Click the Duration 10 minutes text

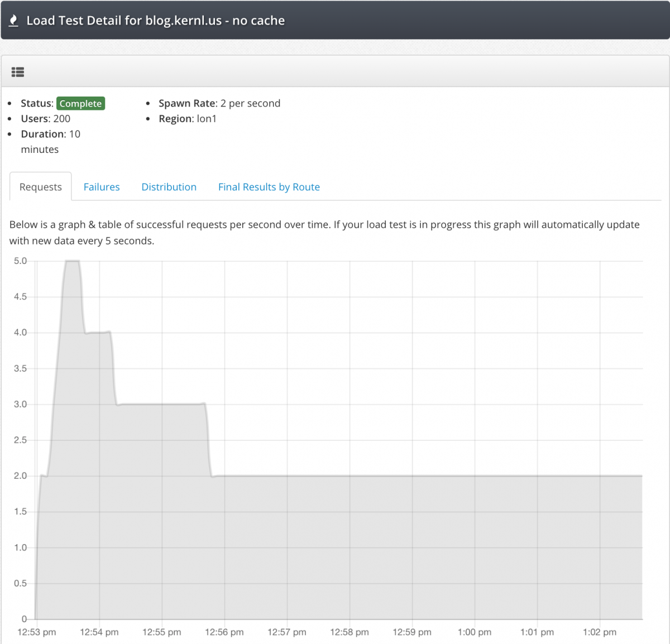click(50, 134)
